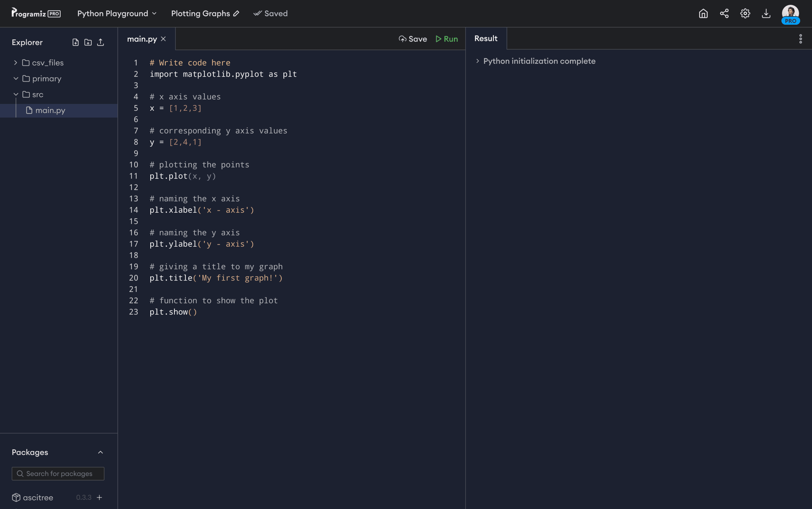
Task: Collapse the src folder
Action: (16, 95)
